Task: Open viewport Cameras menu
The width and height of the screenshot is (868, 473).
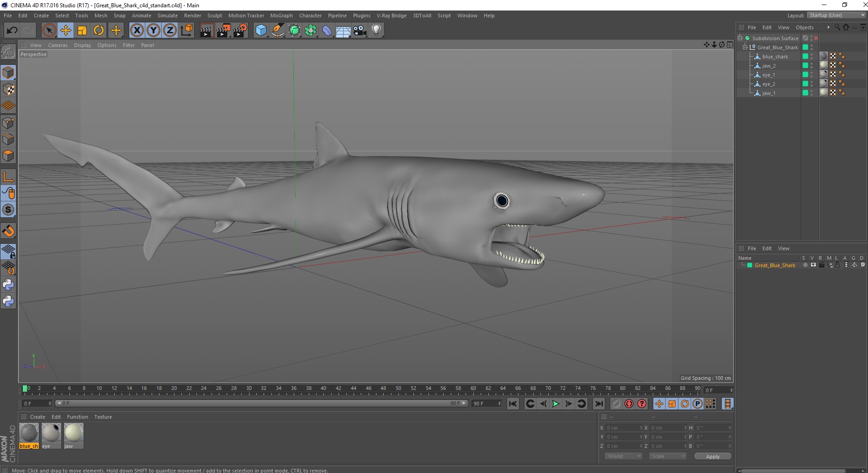Action: (58, 45)
